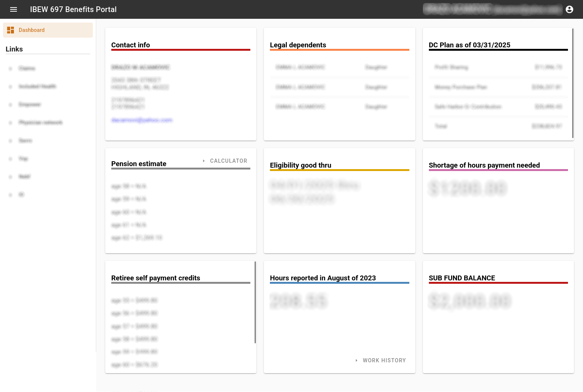Image resolution: width=583 pixels, height=392 pixels.
Task: Click the Retiree self payment credits scrollbar
Action: (255, 303)
